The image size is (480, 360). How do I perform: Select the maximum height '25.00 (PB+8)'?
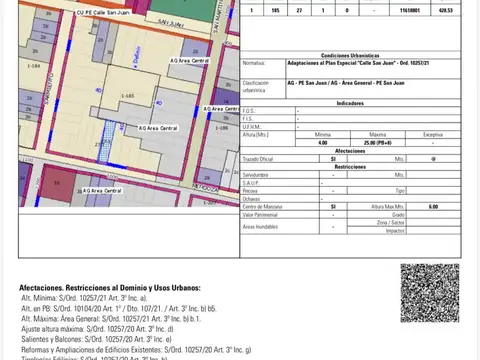tap(378, 143)
